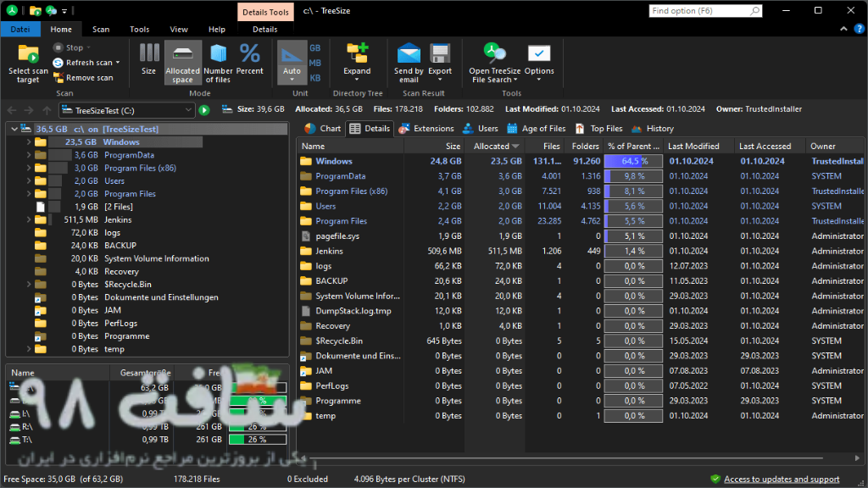Click Select scan target icon
This screenshot has height=488, width=868.
(x=28, y=53)
